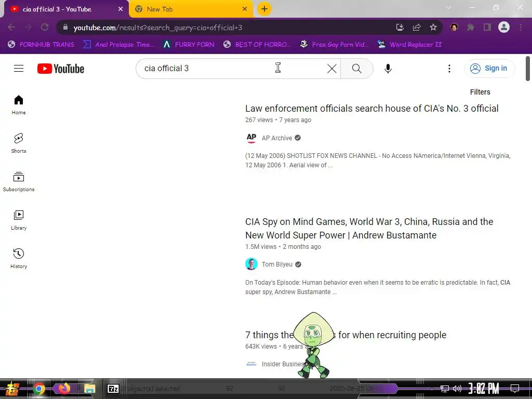This screenshot has height=399, width=532.
Task: Open Library in sidebar
Action: click(x=19, y=220)
